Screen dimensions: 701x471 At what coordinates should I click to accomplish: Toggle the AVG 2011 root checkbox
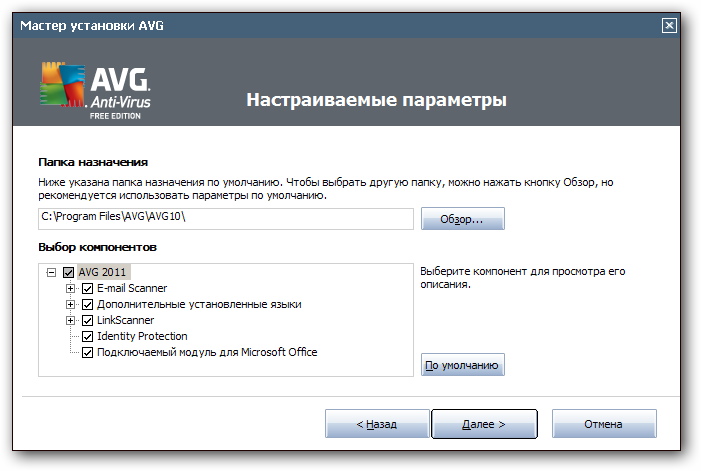click(68, 272)
